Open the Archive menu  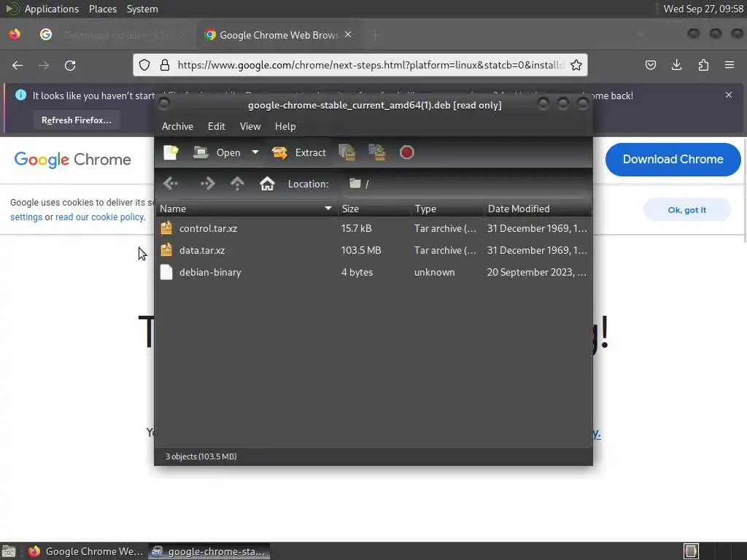(x=177, y=126)
